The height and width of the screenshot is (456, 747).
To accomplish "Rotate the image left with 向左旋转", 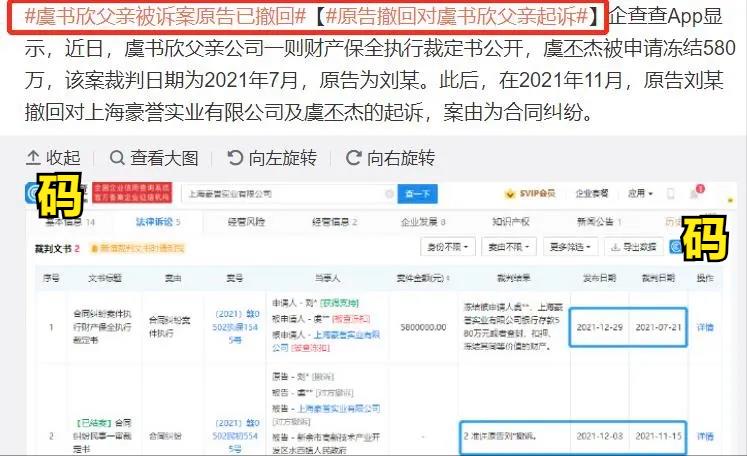I will coord(272,158).
